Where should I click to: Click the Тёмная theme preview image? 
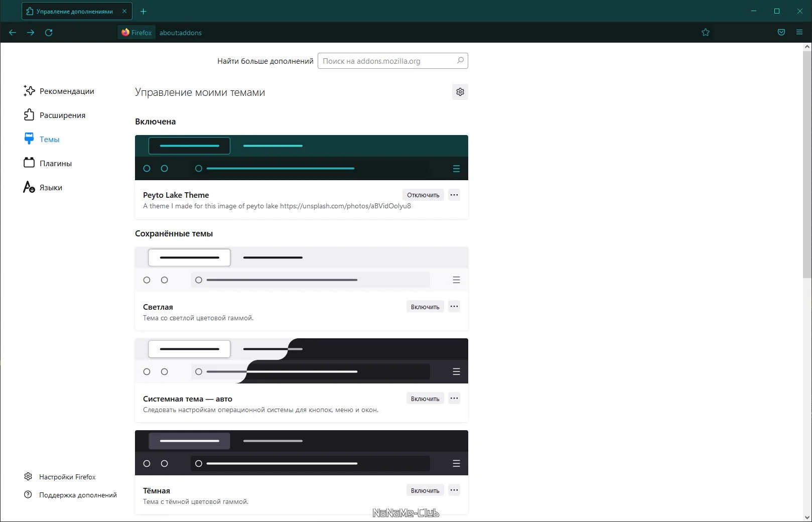302,453
